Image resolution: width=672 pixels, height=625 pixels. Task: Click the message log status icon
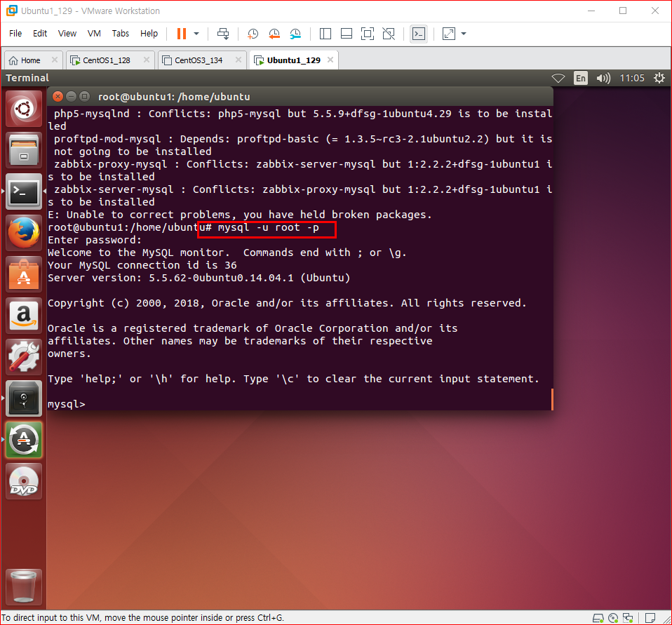(650, 618)
